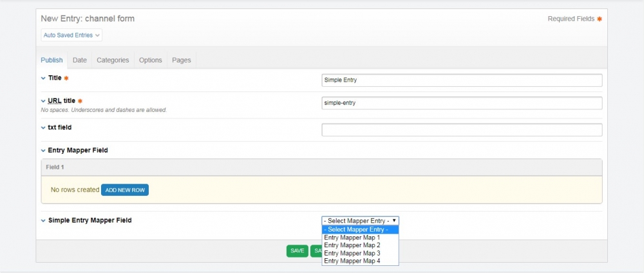The image size is (644, 273).
Task: Click the Select Mapper Entry dropdown box
Action: [x=360, y=220]
